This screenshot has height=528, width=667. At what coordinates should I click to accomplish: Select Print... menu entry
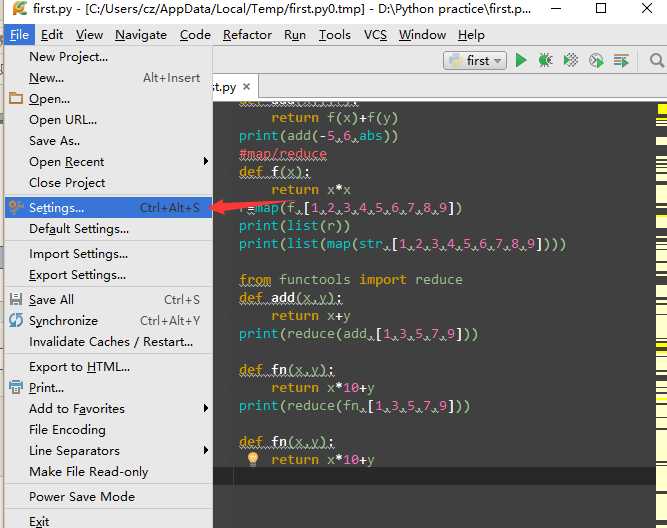click(108, 387)
